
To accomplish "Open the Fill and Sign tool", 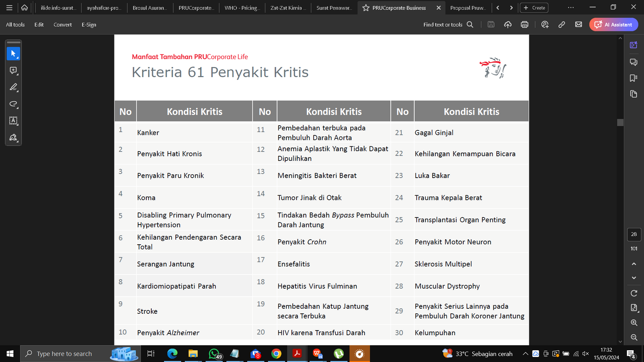I will pos(13,137).
